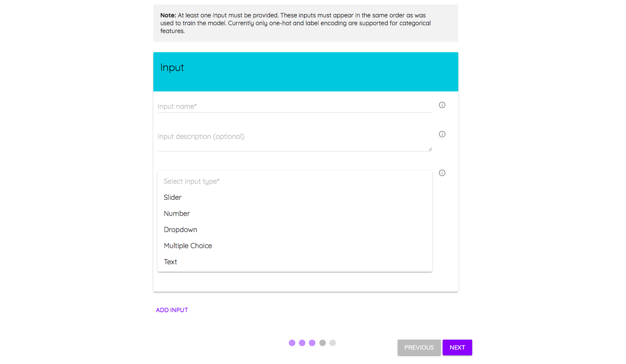
Task: Click the cyan Input card header
Action: pyautogui.click(x=306, y=72)
